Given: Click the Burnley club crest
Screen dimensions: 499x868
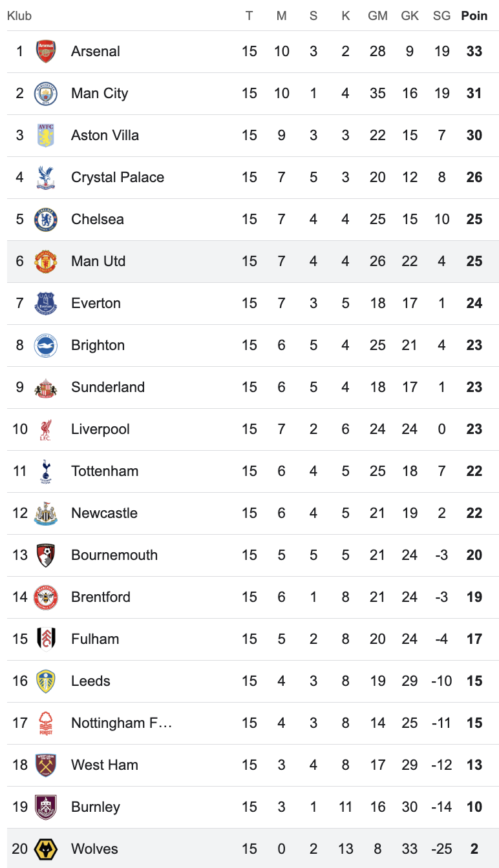Looking at the screenshot, I should click(x=46, y=807).
